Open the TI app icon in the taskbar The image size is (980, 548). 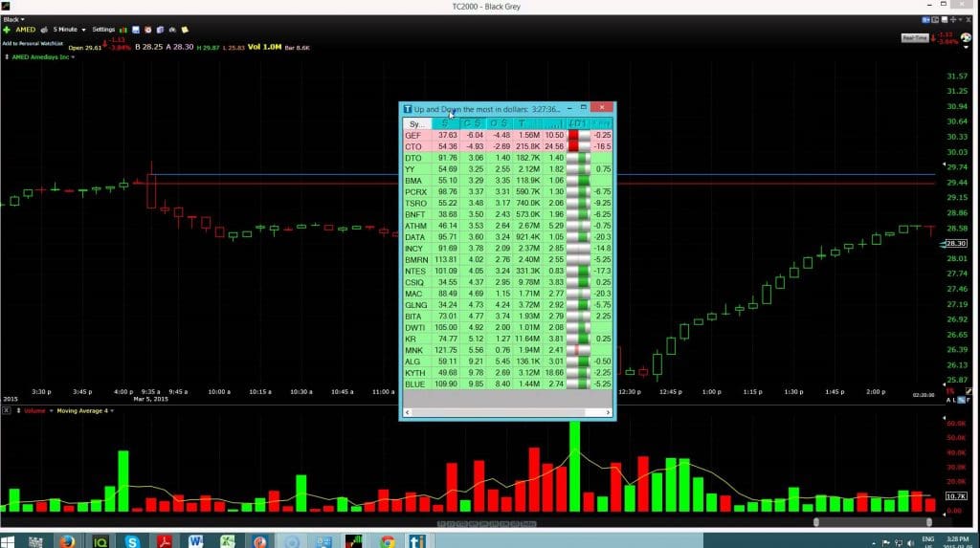pyautogui.click(x=417, y=541)
